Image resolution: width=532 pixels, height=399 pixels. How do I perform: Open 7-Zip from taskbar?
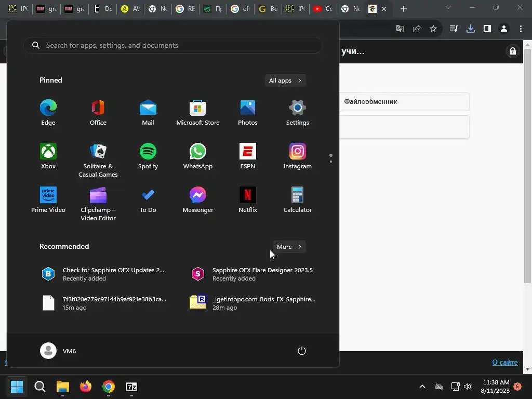131,387
